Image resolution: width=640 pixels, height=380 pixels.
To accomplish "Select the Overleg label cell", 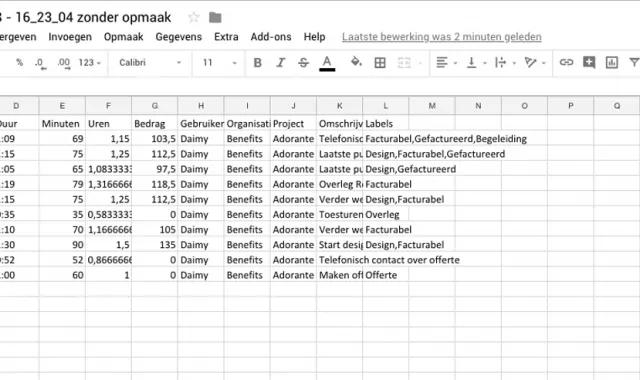I will point(385,214).
